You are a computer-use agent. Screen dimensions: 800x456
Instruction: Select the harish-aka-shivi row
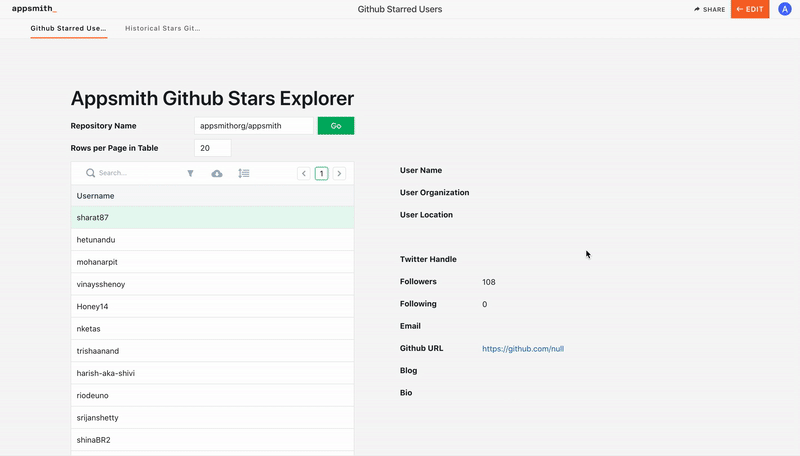(x=212, y=373)
